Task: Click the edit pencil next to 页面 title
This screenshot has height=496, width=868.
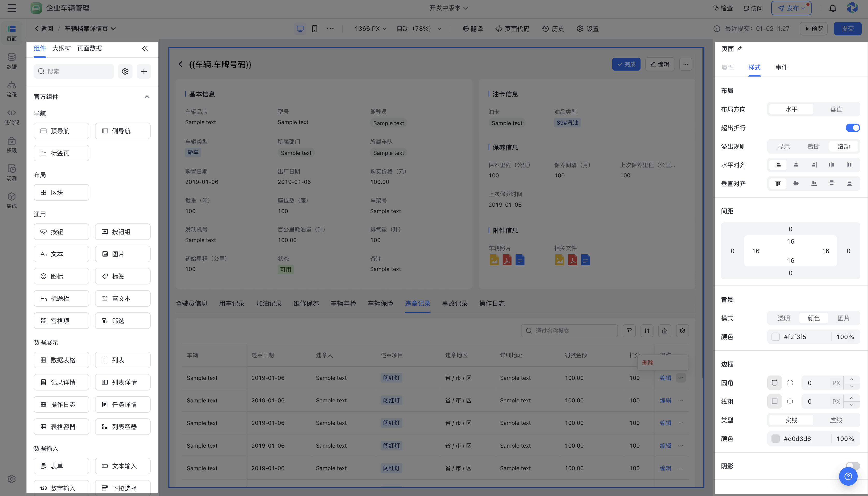Action: click(x=740, y=49)
